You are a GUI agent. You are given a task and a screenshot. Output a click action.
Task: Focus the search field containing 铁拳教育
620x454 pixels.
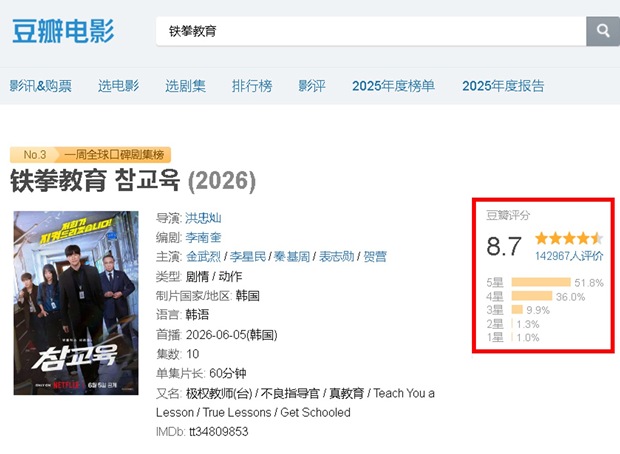(x=371, y=31)
